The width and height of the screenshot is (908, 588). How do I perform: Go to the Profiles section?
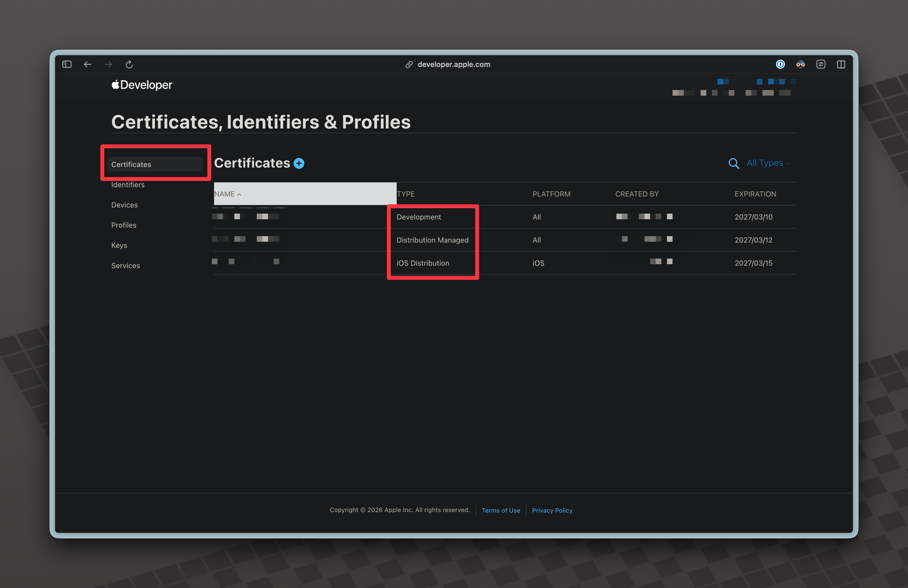point(123,225)
